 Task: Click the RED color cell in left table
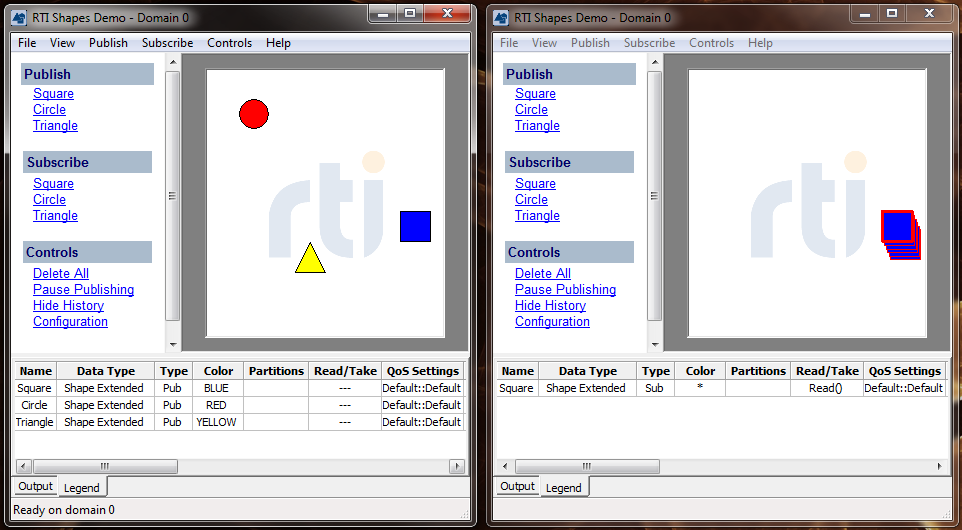point(217,405)
